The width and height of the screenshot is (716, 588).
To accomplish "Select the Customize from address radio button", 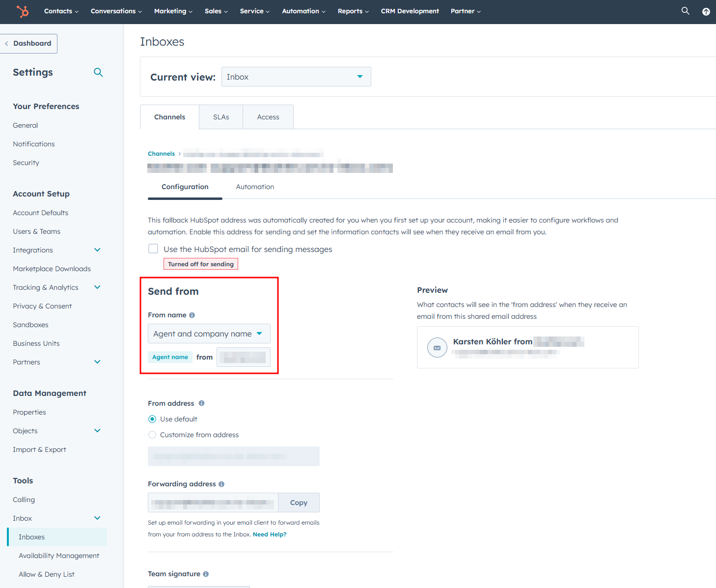I will pos(152,435).
